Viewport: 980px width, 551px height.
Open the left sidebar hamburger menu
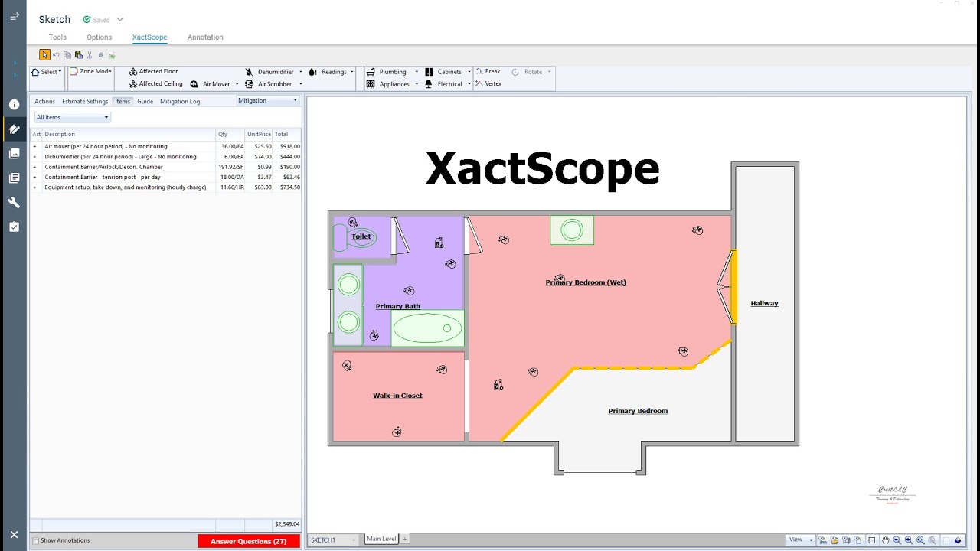14,16
